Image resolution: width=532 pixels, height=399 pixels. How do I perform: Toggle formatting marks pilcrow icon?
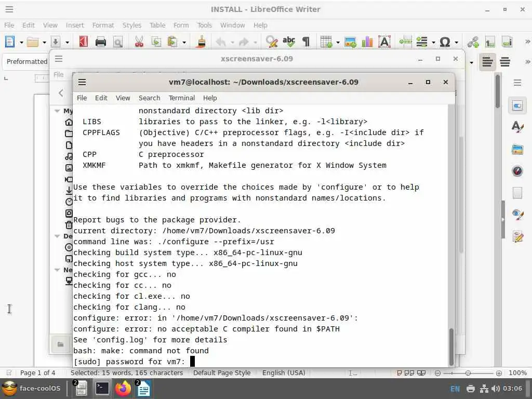306,42
